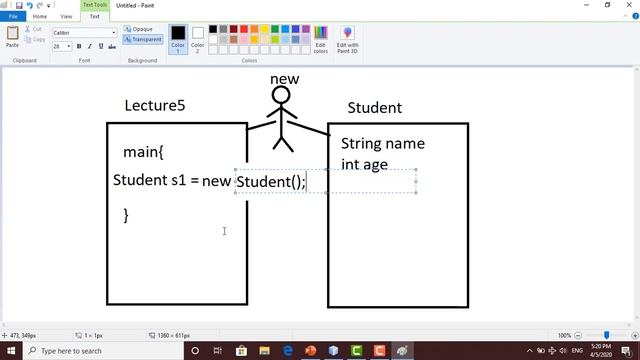Screen dimensions: 640x360
Task: Open Task View on taskbar
Action: 218,351
